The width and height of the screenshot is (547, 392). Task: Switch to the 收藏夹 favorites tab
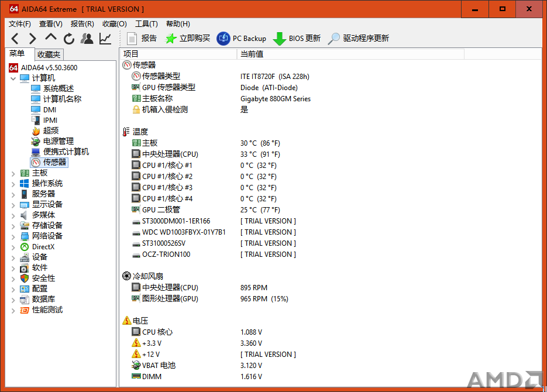pyautogui.click(x=49, y=54)
